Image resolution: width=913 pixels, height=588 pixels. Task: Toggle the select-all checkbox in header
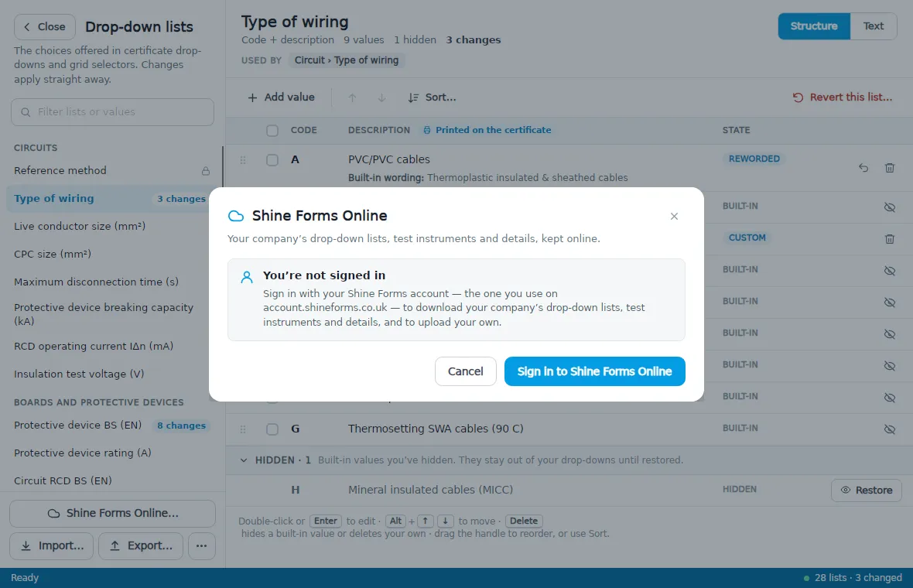tap(272, 131)
